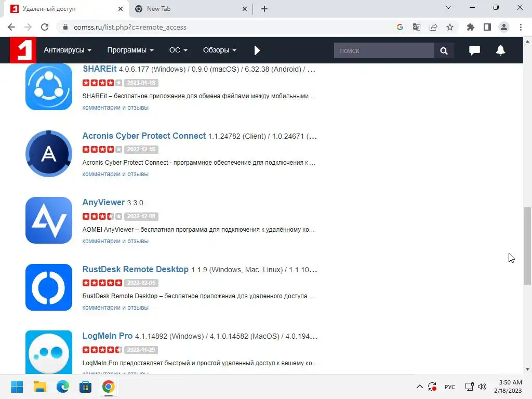Viewport: 532px width, 399px height.
Task: Toggle the browser side panel icon
Action: (x=487, y=27)
